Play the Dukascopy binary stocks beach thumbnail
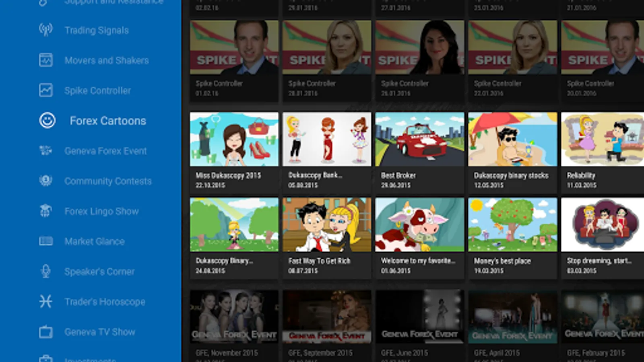The image size is (644, 362). pyautogui.click(x=512, y=139)
